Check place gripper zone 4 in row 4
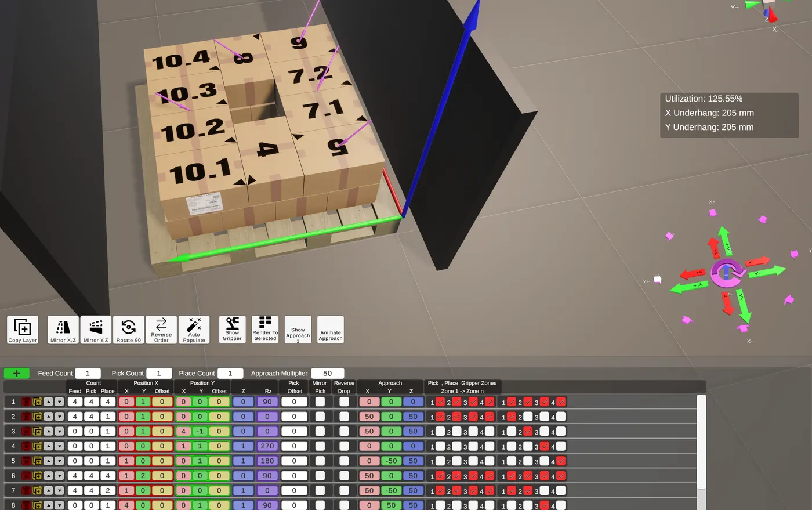Image resolution: width=812 pixels, height=510 pixels. [561, 446]
